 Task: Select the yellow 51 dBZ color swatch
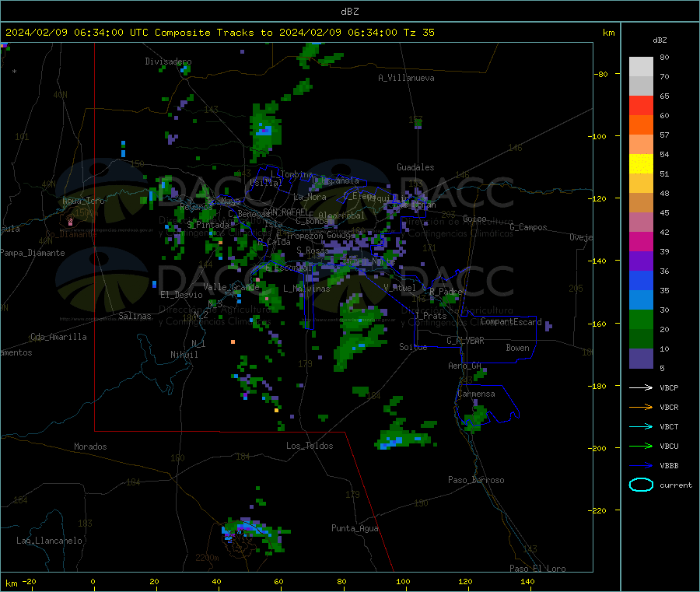tap(641, 164)
